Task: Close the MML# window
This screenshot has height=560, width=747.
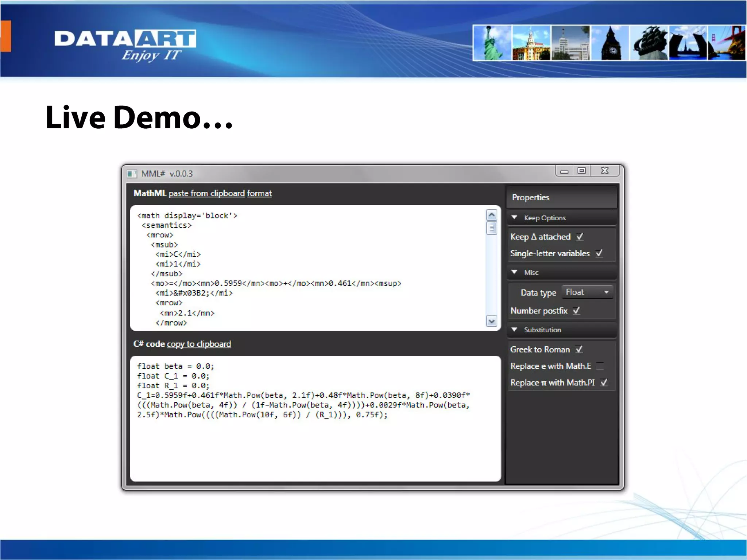Action: (605, 171)
